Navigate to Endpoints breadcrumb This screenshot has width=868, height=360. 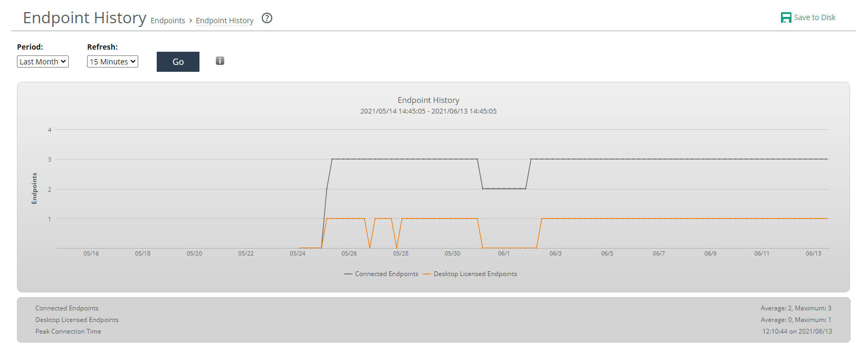168,21
